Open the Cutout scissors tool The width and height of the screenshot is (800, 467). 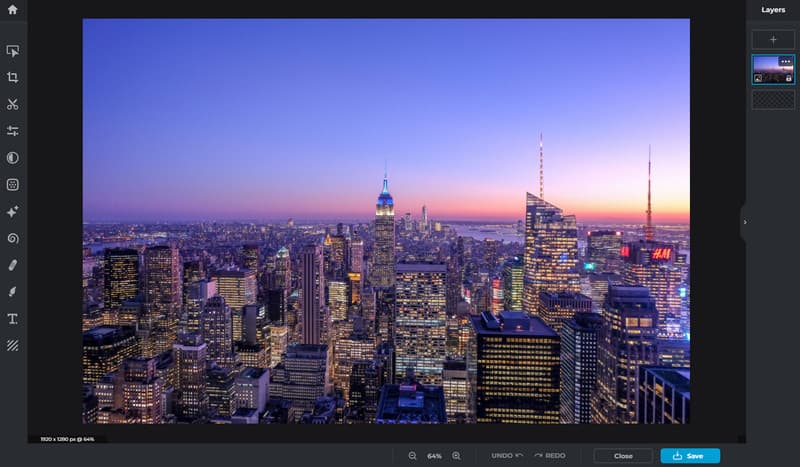pos(13,104)
